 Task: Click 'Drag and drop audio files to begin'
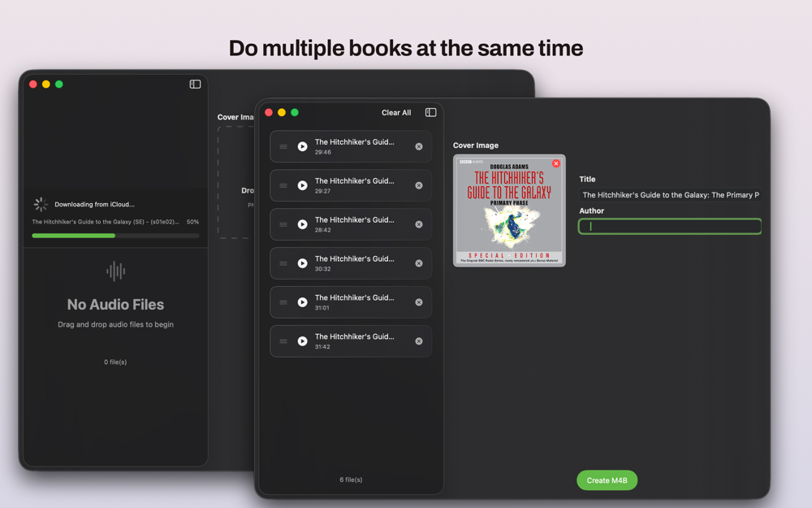[x=115, y=324]
